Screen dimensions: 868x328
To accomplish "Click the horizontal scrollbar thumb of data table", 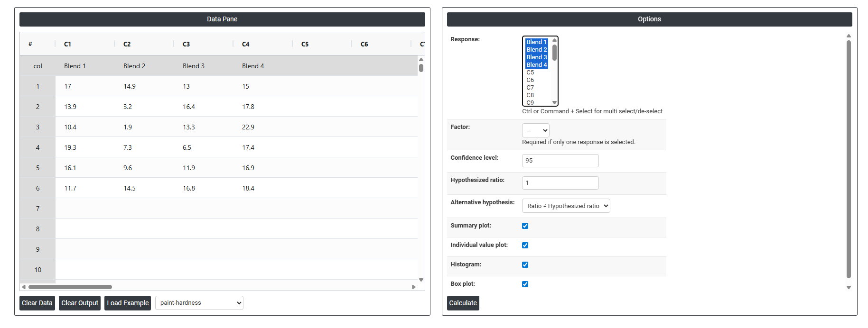I will [70, 287].
